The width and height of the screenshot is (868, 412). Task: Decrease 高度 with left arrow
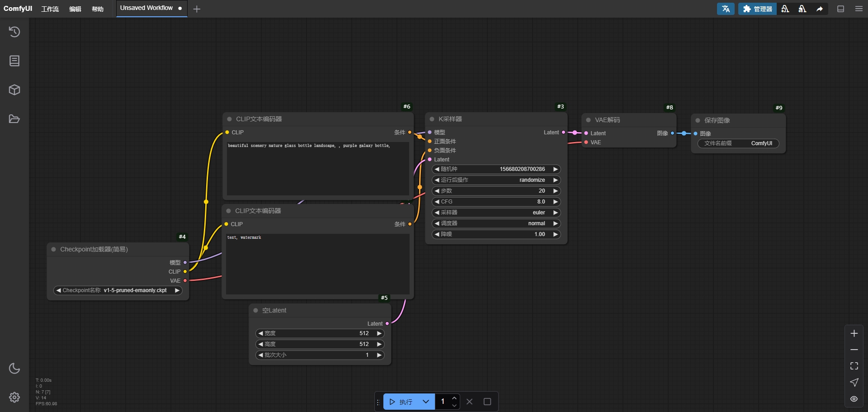pos(260,344)
